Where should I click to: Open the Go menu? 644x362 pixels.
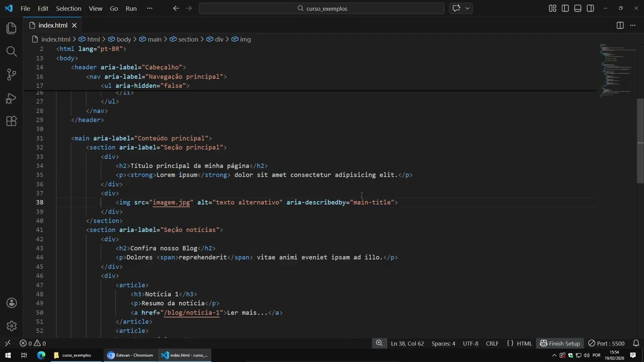[114, 8]
